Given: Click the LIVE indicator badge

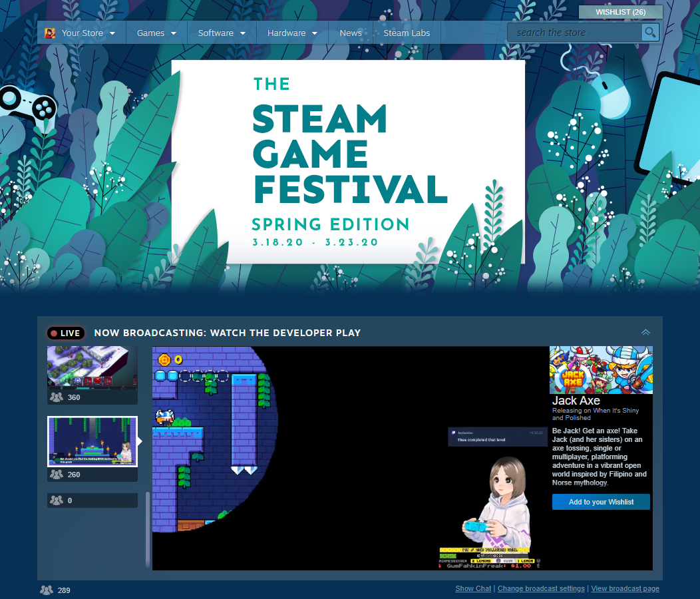Looking at the screenshot, I should [x=66, y=333].
